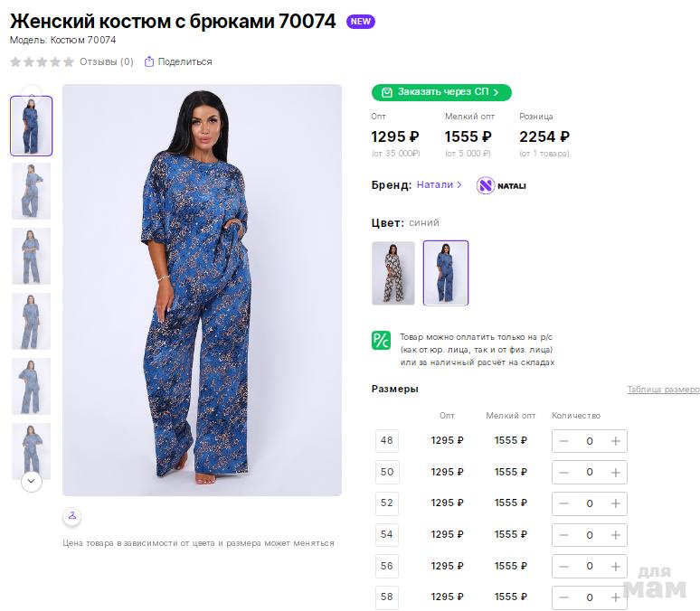Screen dimensions: 700x611
Task: Select size 56 box
Action: (387, 566)
